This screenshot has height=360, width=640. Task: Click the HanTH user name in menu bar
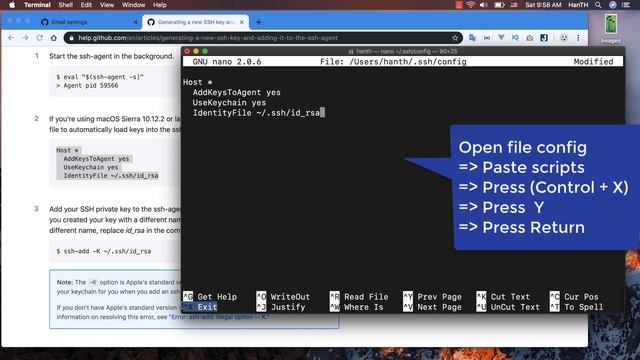point(578,5)
